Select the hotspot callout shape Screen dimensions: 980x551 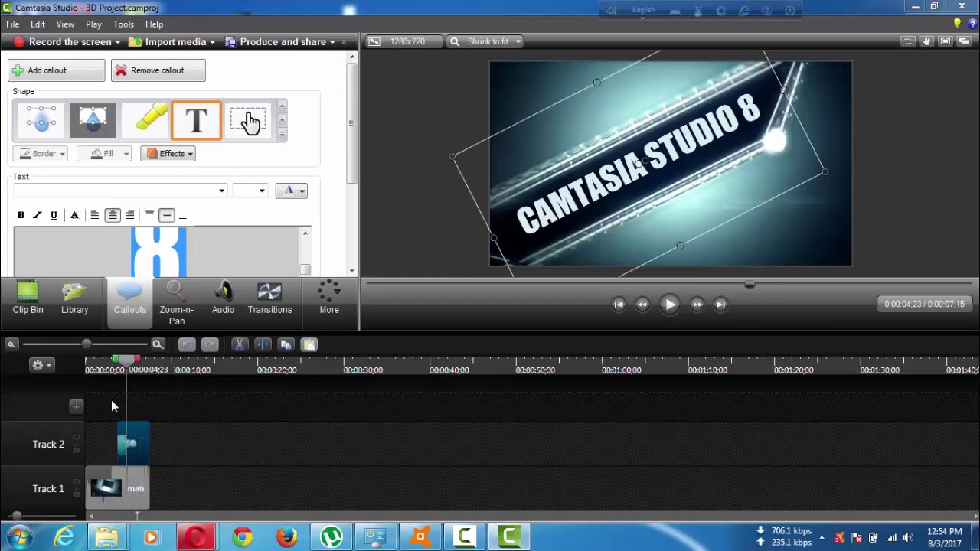coord(249,121)
